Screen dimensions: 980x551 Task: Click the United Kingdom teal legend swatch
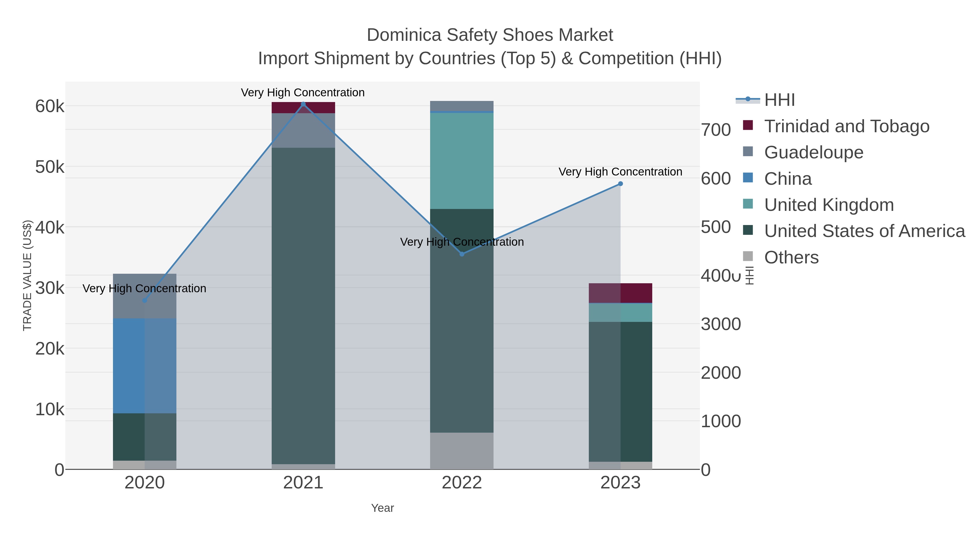click(x=748, y=204)
